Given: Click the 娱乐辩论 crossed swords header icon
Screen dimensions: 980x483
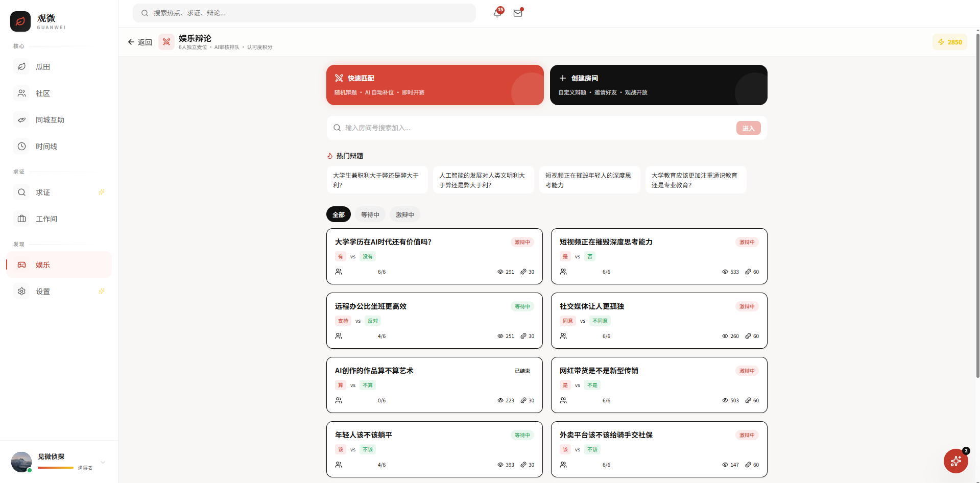Looking at the screenshot, I should point(166,42).
